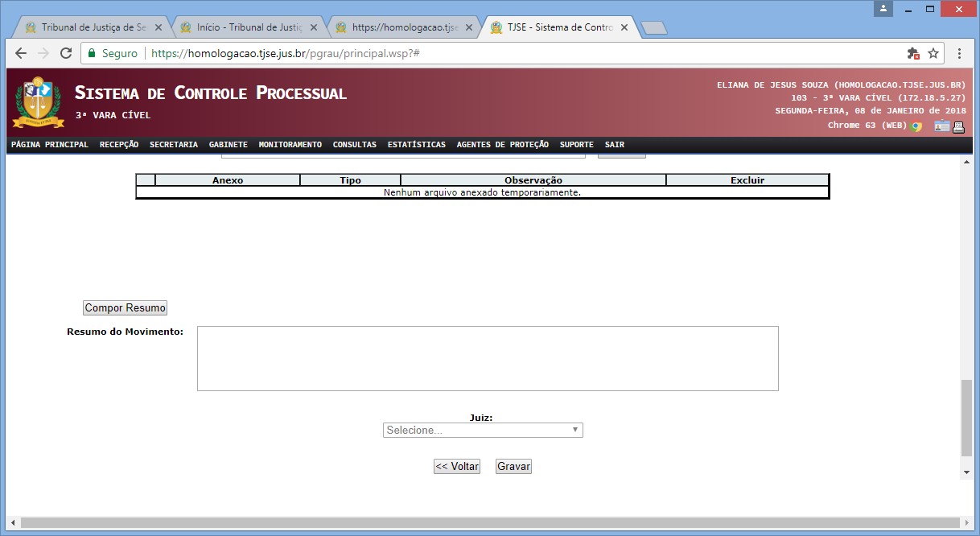Go back using browser back arrow
This screenshot has height=536, width=980.
21,53
